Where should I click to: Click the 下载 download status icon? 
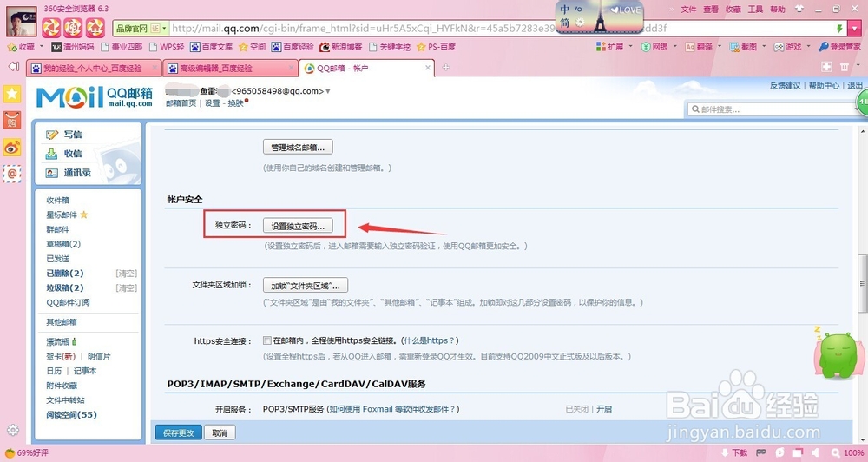pyautogui.click(x=734, y=452)
